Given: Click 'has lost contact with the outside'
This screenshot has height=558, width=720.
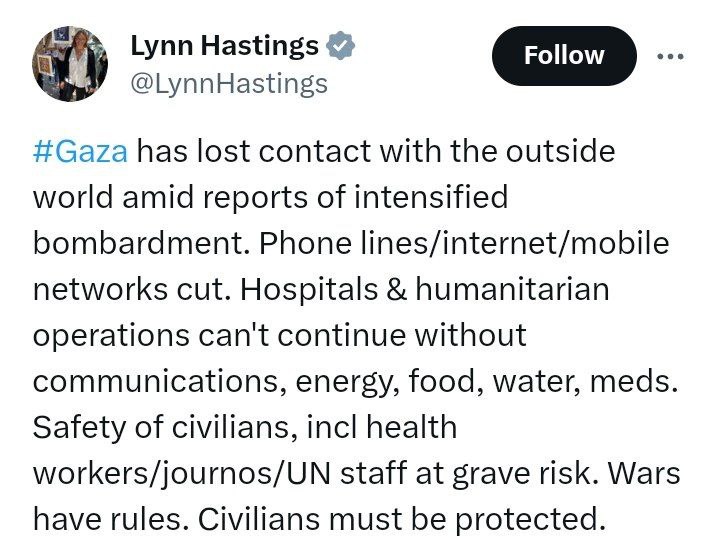Looking at the screenshot, I should [376, 151].
